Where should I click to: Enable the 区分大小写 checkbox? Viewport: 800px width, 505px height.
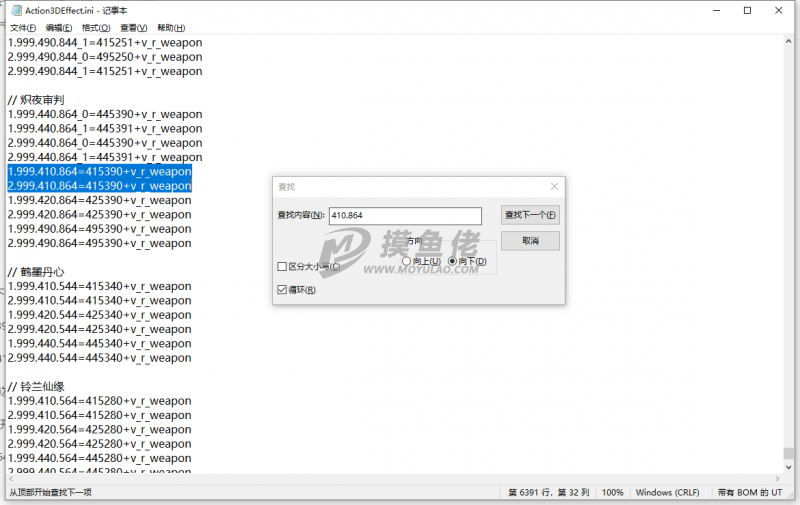[x=282, y=267]
